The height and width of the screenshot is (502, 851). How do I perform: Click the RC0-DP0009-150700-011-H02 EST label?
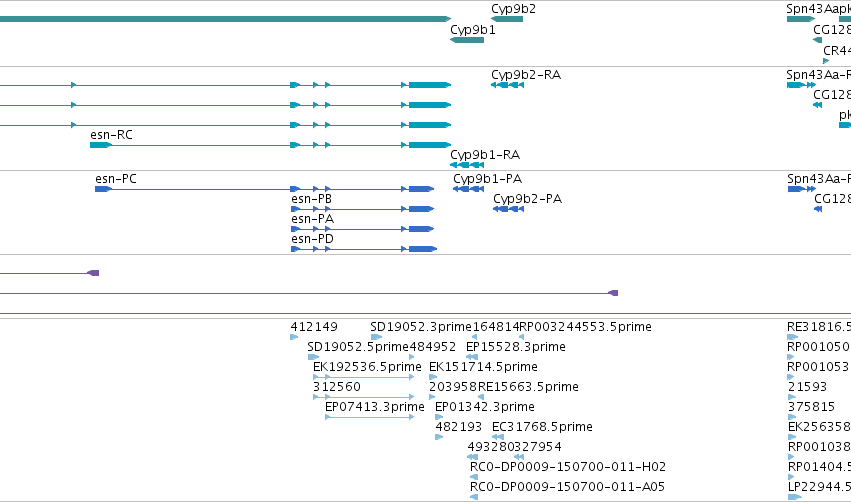(x=568, y=468)
